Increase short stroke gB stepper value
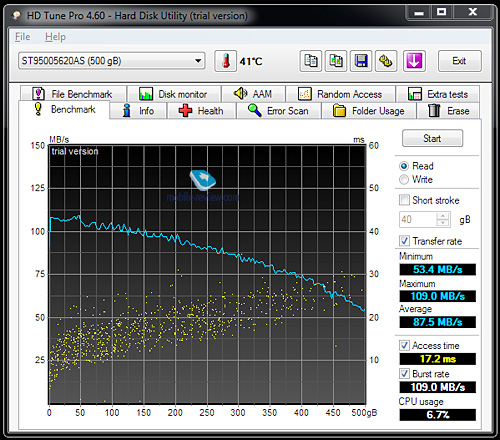 443,216
